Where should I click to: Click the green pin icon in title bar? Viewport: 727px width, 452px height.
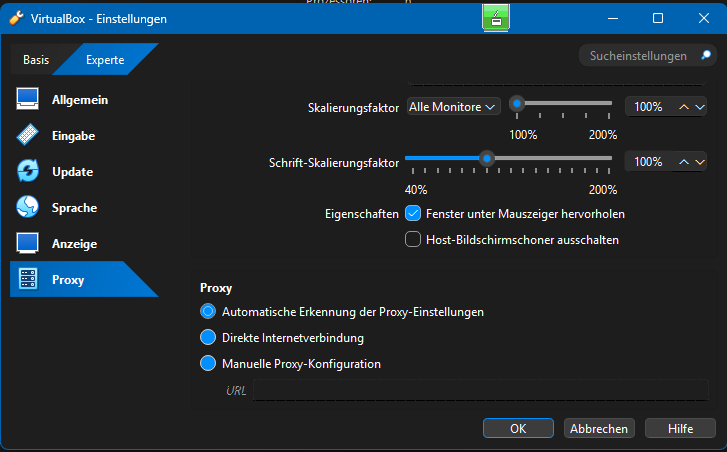(x=496, y=18)
